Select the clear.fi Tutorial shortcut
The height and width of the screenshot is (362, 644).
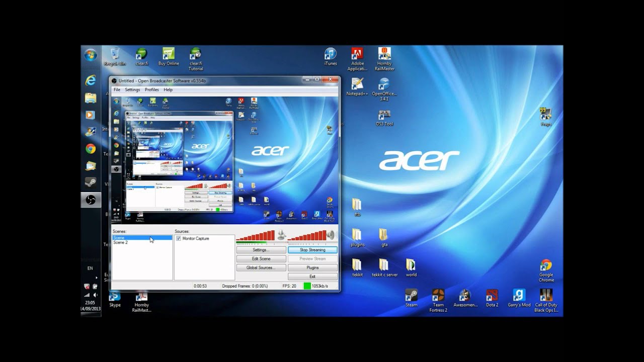(x=196, y=59)
